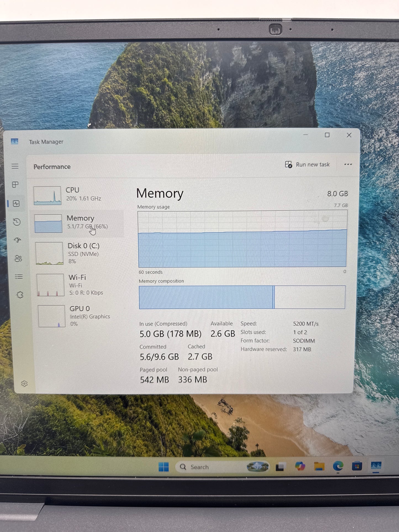
Task: Open Task Manager settings gear
Action: click(x=24, y=383)
